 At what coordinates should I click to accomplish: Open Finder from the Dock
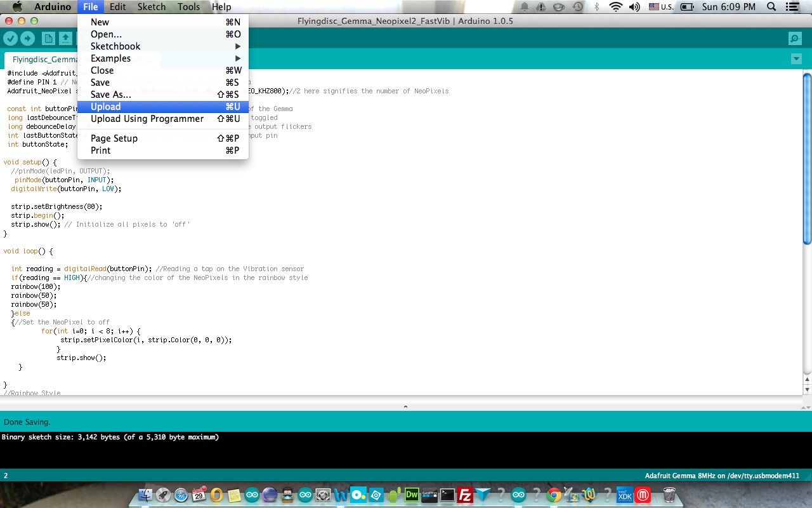[145, 495]
